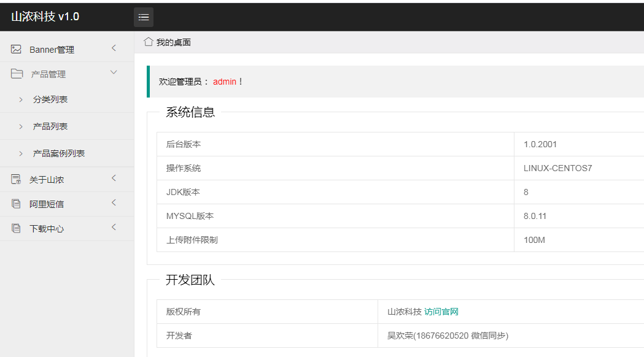
Task: Click the 产品管理 folder icon
Action: (17, 74)
